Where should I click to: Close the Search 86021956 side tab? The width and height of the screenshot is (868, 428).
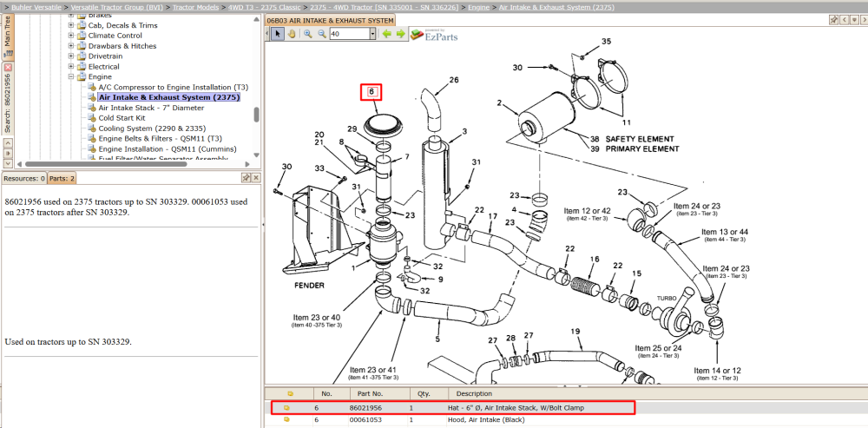[x=8, y=67]
